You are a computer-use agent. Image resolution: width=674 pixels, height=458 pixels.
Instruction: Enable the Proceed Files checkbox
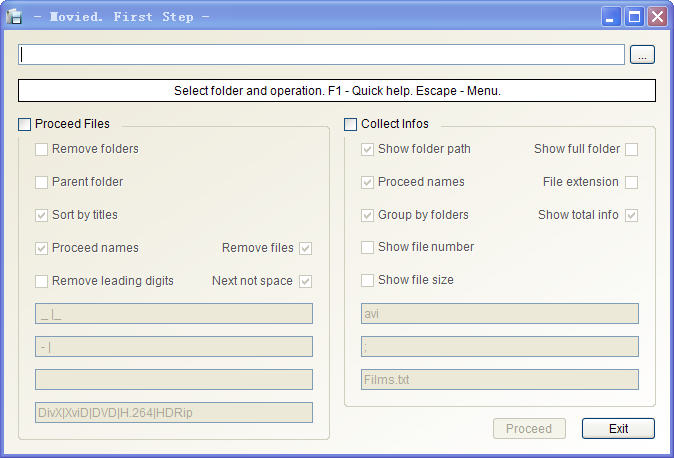pyautogui.click(x=25, y=124)
